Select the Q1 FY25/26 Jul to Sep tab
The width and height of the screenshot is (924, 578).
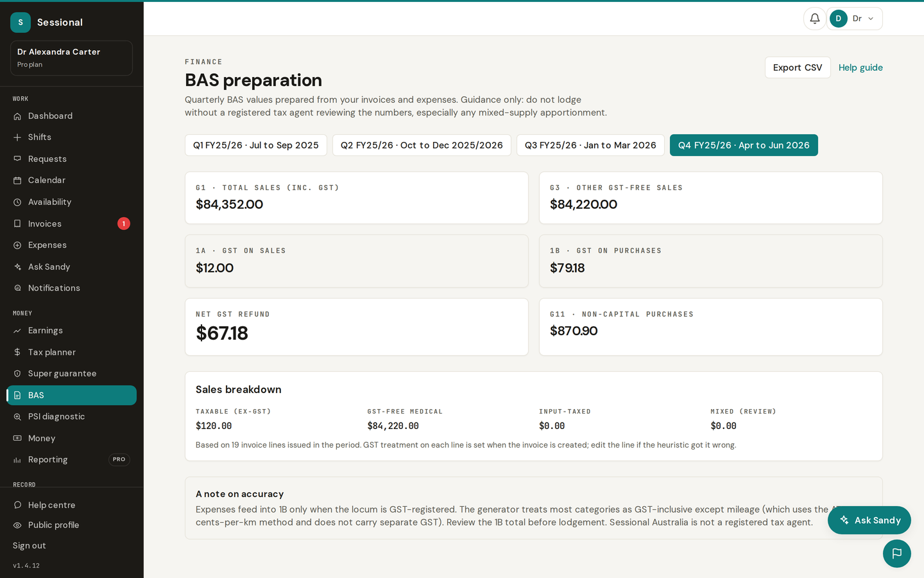[256, 145]
